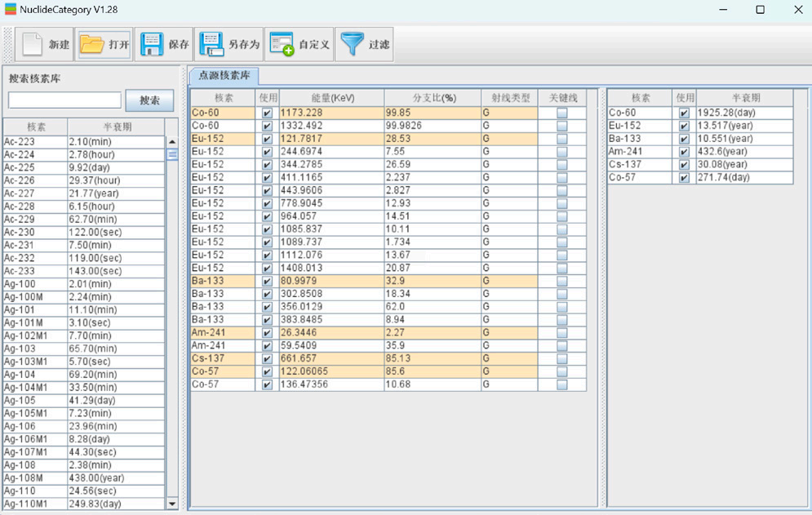This screenshot has width=812, height=515.
Task: Select Ac-227 in the nuclide list
Action: 35,193
